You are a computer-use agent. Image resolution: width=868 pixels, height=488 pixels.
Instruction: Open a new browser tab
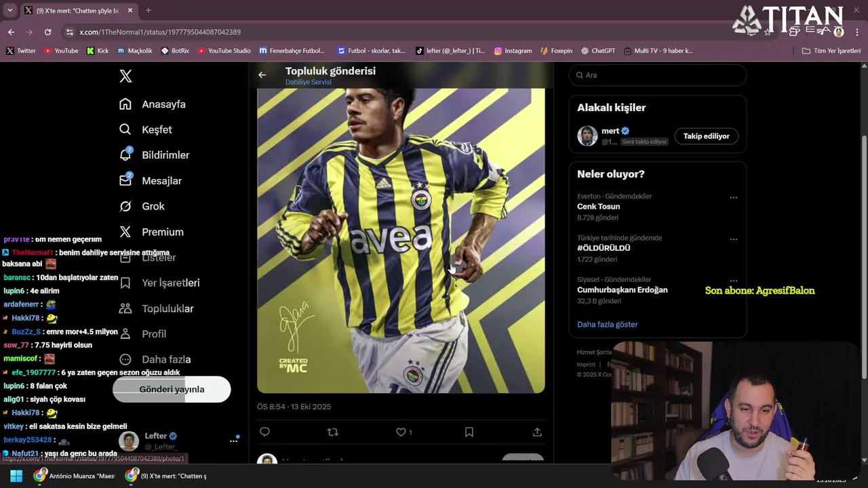click(x=149, y=10)
